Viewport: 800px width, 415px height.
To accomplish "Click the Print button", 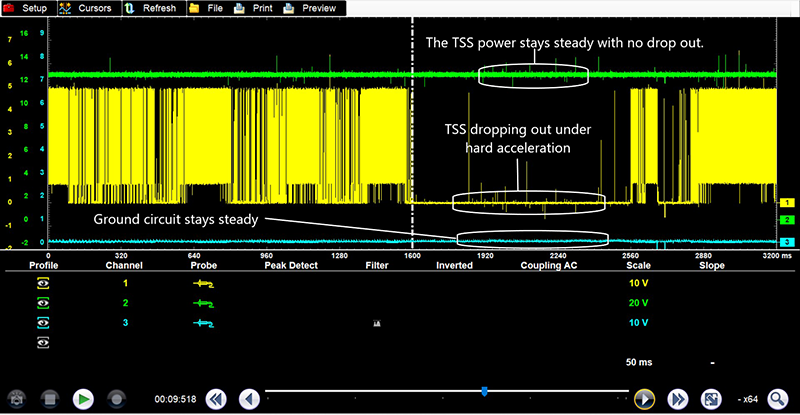I will [253, 8].
